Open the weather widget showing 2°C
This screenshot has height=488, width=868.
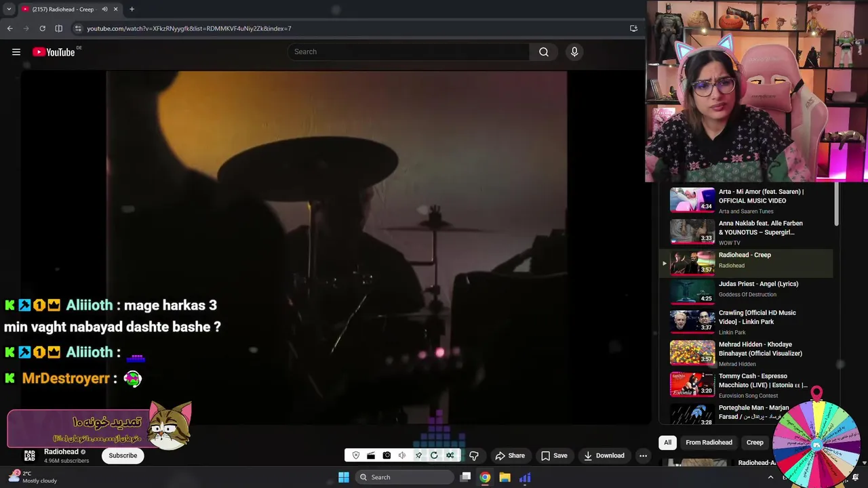click(x=34, y=477)
